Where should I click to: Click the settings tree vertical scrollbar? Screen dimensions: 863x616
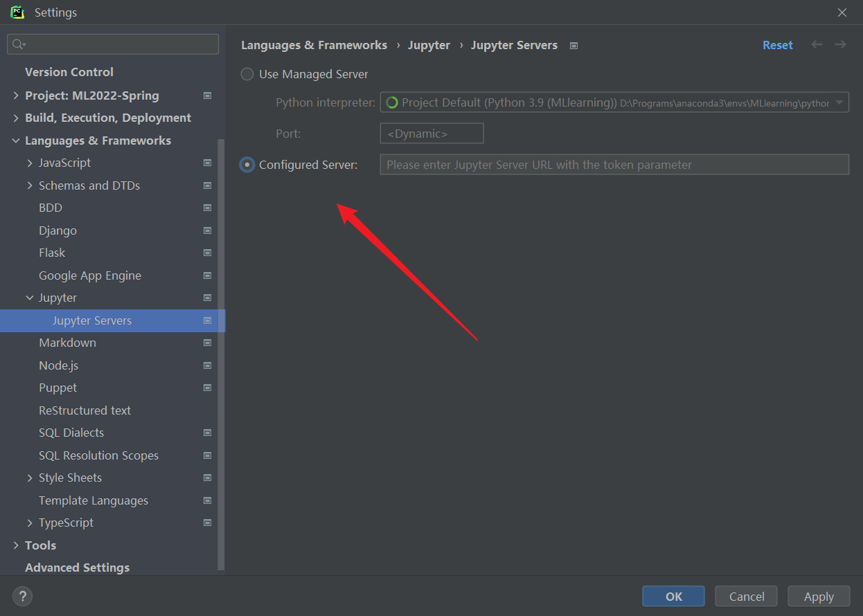[222, 346]
